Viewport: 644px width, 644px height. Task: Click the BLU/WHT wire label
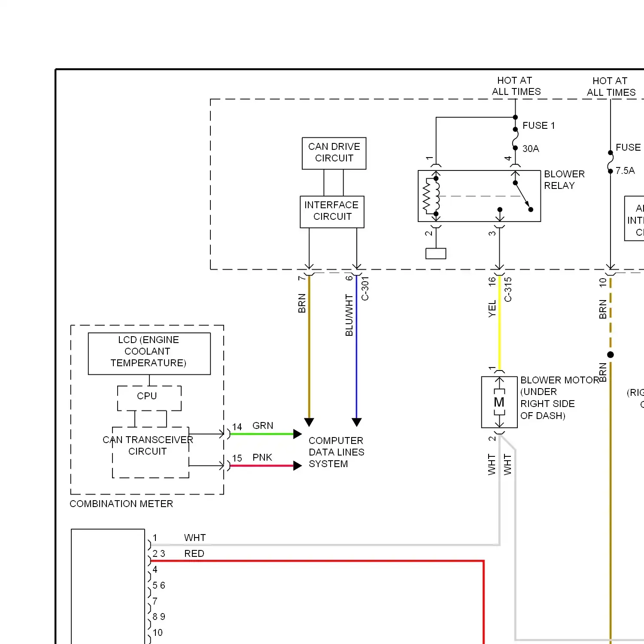click(x=349, y=315)
